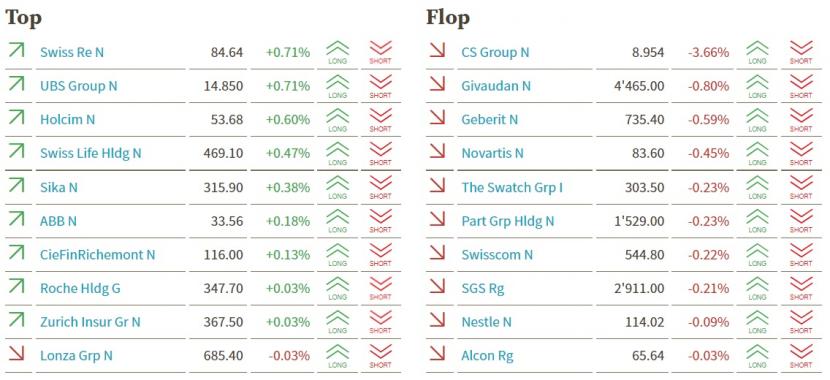Click the LONG icon for Swiss Re N
This screenshot has height=380, width=830.
(337, 52)
